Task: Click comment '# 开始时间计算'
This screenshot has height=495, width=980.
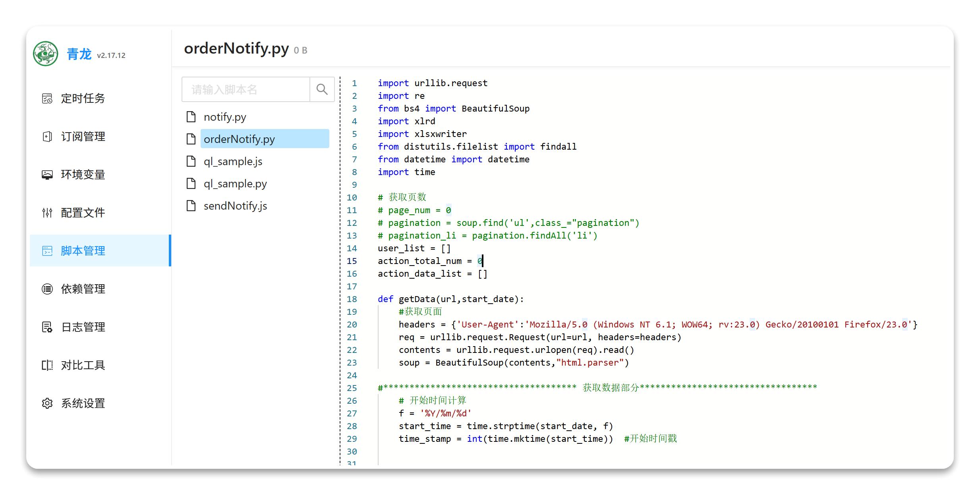Action: [433, 401]
